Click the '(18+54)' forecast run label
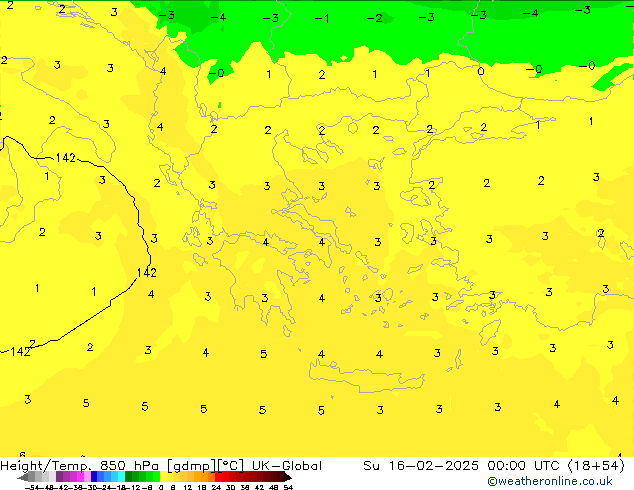The image size is (634, 490). pos(597,466)
